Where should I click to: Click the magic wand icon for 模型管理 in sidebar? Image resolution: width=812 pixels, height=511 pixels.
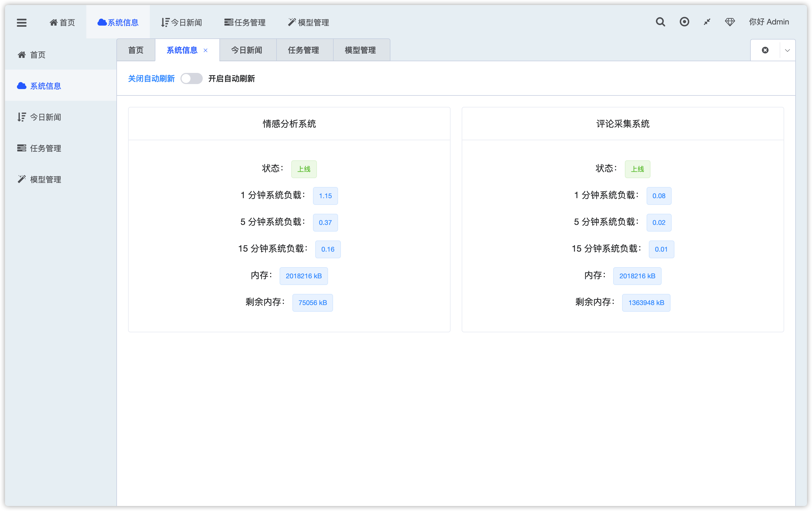coord(22,179)
